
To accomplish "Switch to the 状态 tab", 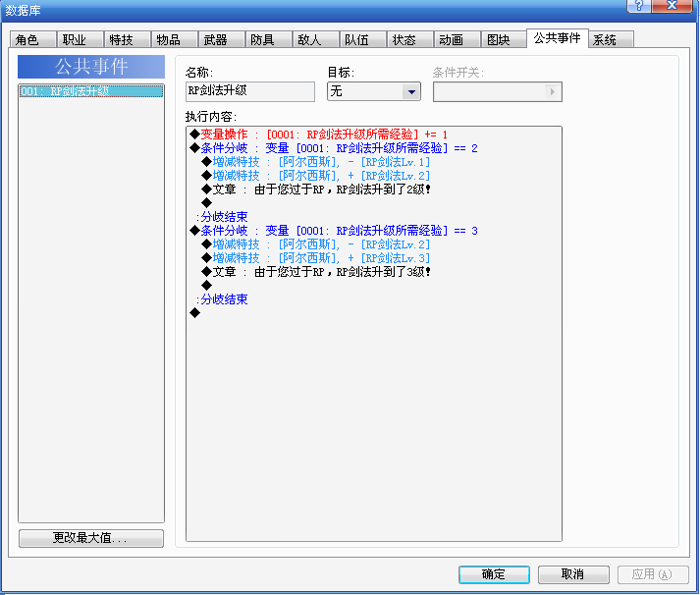I will click(x=410, y=39).
